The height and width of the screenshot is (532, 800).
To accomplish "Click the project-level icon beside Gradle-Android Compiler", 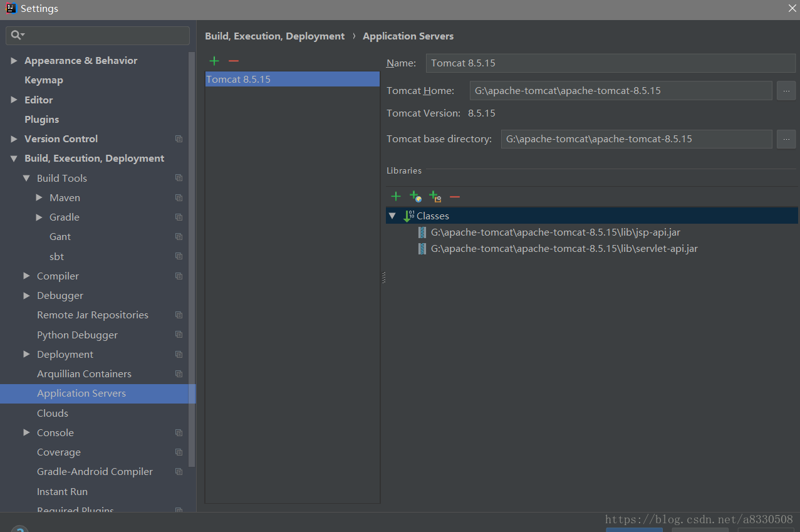I will coord(179,472).
